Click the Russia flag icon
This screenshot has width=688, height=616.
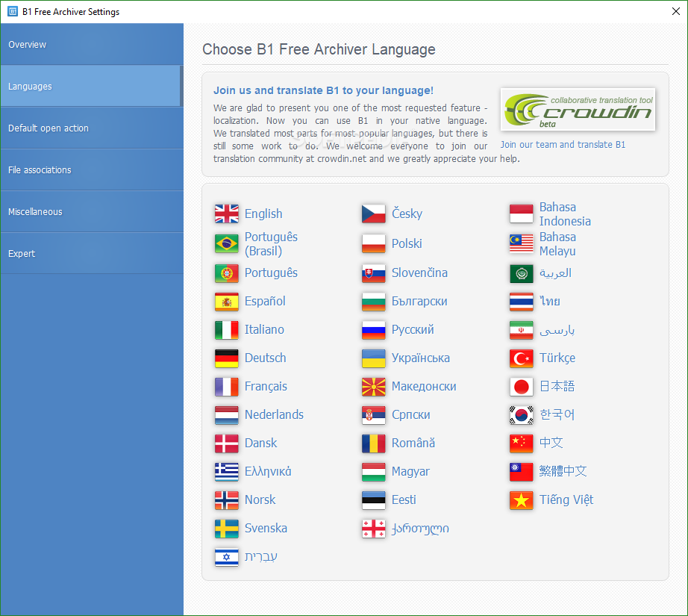tap(373, 330)
